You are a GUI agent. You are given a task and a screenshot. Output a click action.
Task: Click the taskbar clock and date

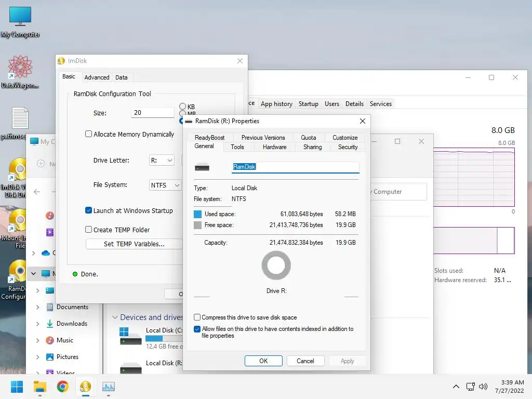point(510,387)
